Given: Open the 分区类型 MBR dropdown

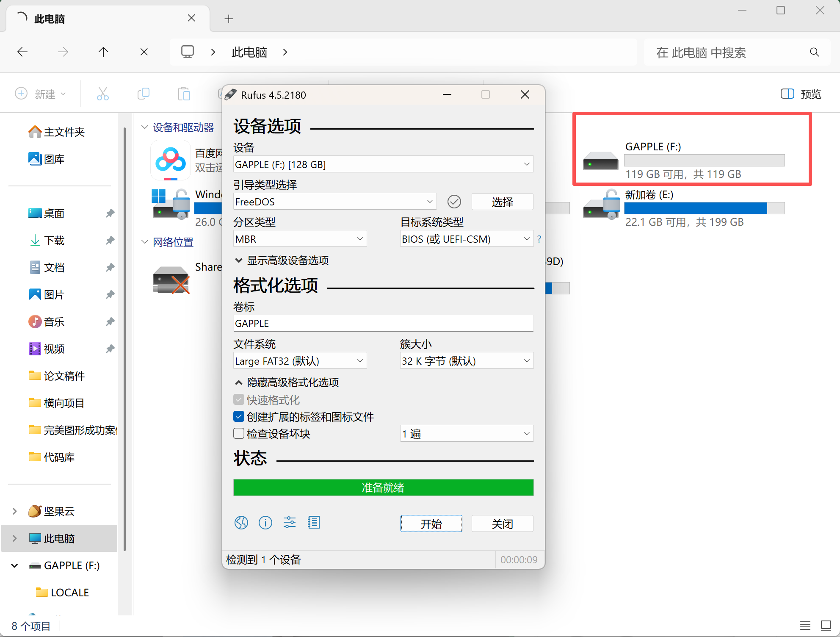Looking at the screenshot, I should point(300,239).
